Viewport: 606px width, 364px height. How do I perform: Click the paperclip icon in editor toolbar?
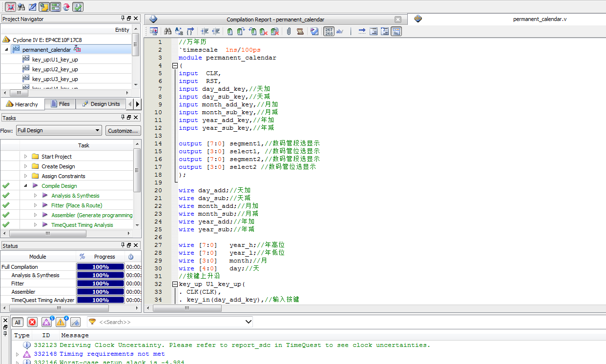coord(289,31)
